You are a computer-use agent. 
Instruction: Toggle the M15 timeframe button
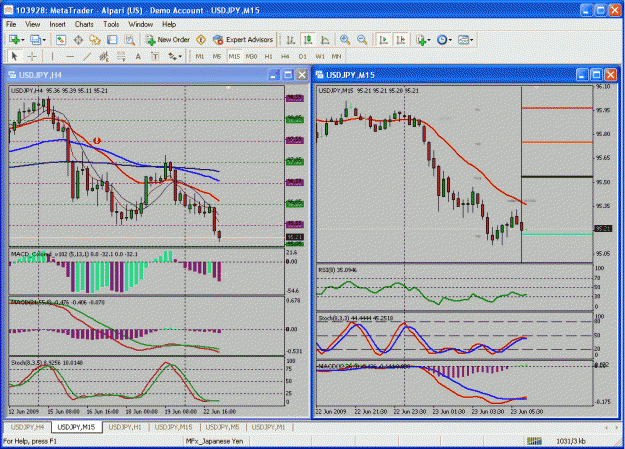pyautogui.click(x=234, y=56)
